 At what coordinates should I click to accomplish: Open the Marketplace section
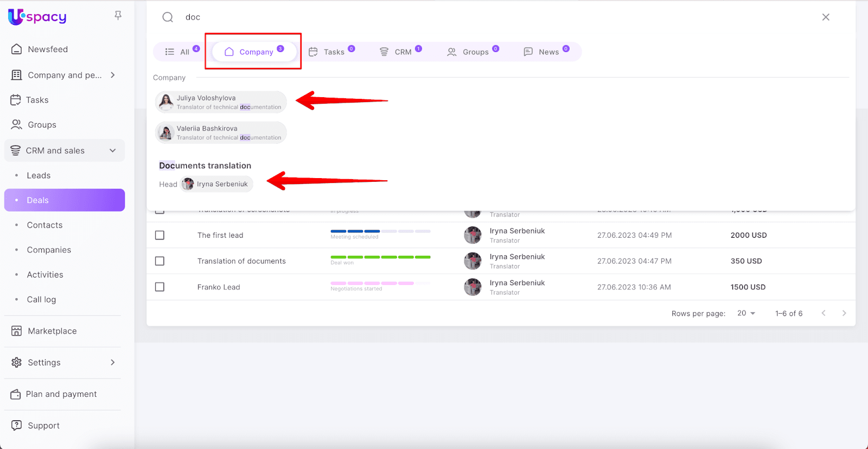tap(52, 331)
